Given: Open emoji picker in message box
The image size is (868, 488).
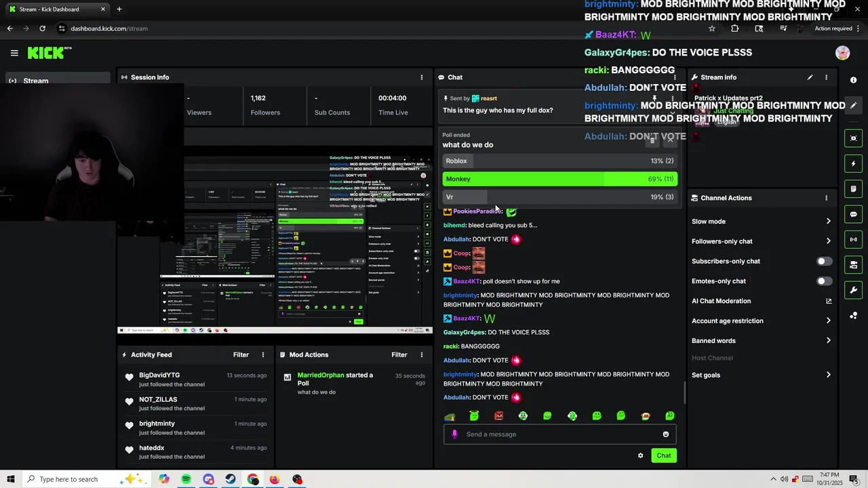Looking at the screenshot, I should 666,434.
